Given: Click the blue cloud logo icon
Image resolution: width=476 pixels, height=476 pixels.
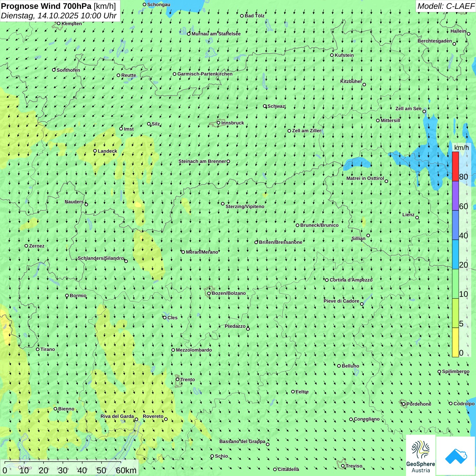Looking at the screenshot, I should (x=456, y=456).
